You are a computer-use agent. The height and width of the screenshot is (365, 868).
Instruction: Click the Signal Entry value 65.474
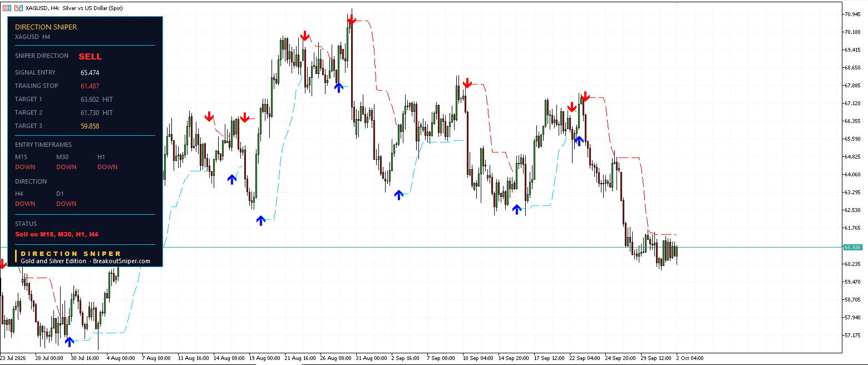pyautogui.click(x=90, y=72)
